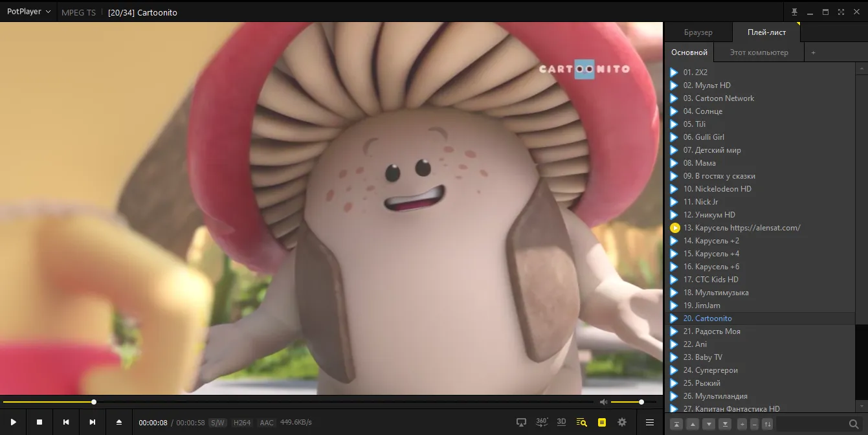Pick 07. Детский мир in playlist
The width and height of the screenshot is (868, 435).
(761, 150)
